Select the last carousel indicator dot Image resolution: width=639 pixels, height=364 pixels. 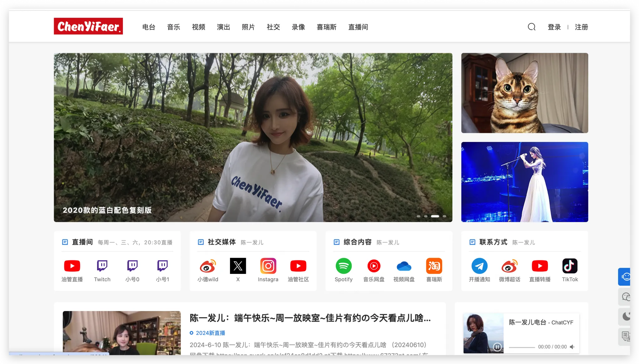pyautogui.click(x=444, y=216)
